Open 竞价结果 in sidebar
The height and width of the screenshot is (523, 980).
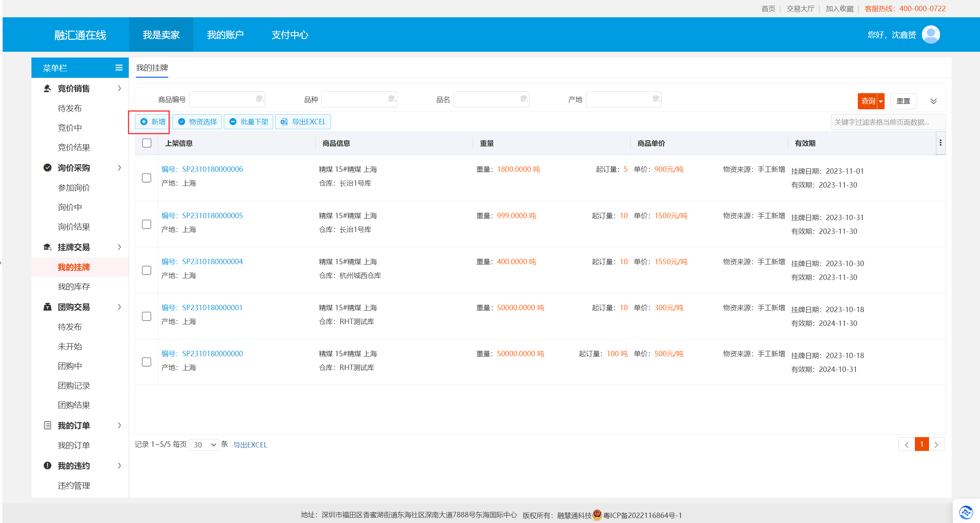tap(74, 148)
